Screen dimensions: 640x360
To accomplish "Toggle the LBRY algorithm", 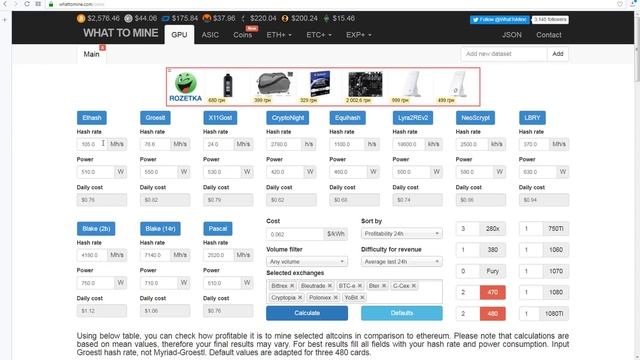I will coord(532,118).
